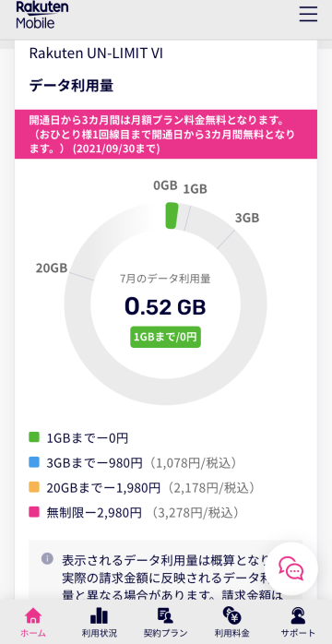Click the Rakuten UN-LIMIT VI plan title
332x644 pixels.
coord(96,54)
